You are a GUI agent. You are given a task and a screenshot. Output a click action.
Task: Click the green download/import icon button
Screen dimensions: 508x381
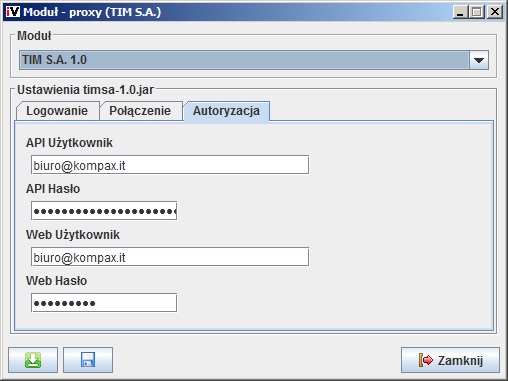(33, 360)
